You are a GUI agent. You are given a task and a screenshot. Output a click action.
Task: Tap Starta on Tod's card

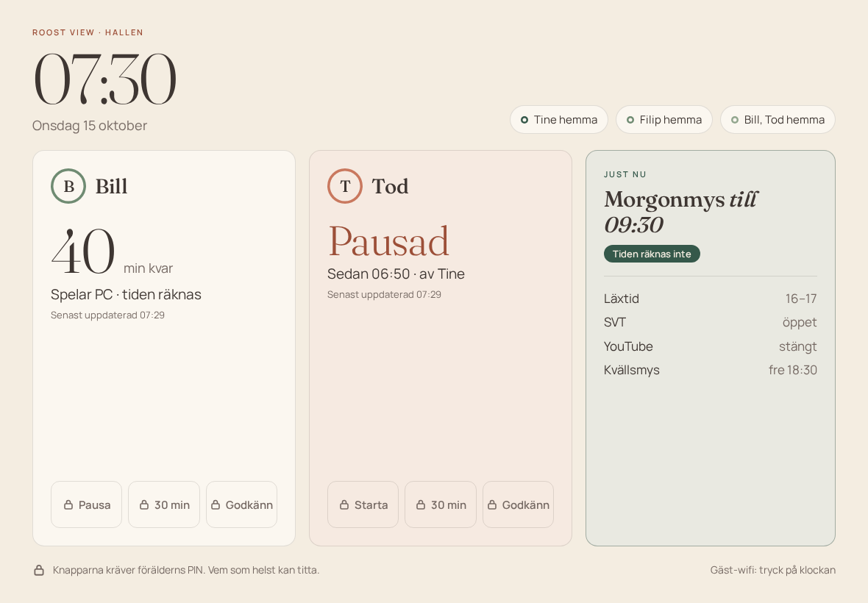point(363,504)
